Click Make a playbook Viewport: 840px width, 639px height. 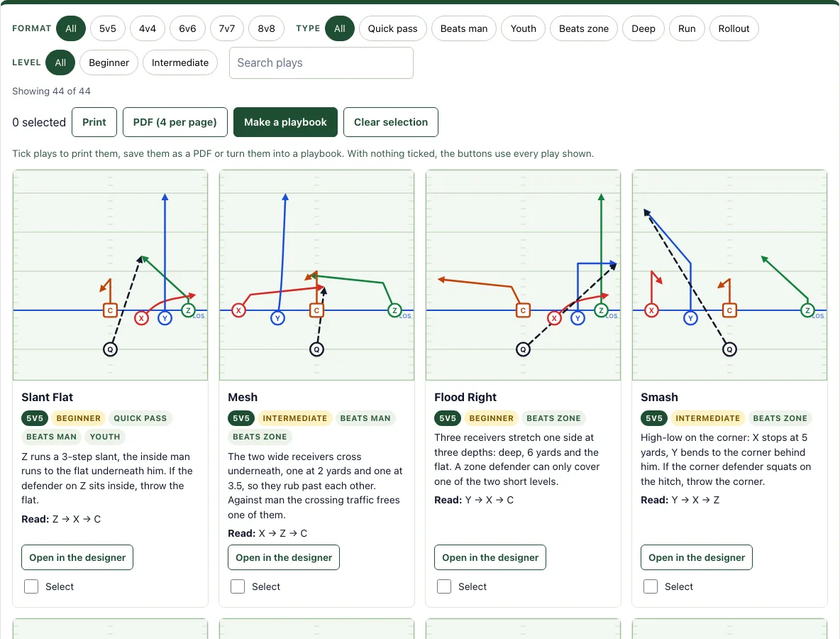point(285,122)
